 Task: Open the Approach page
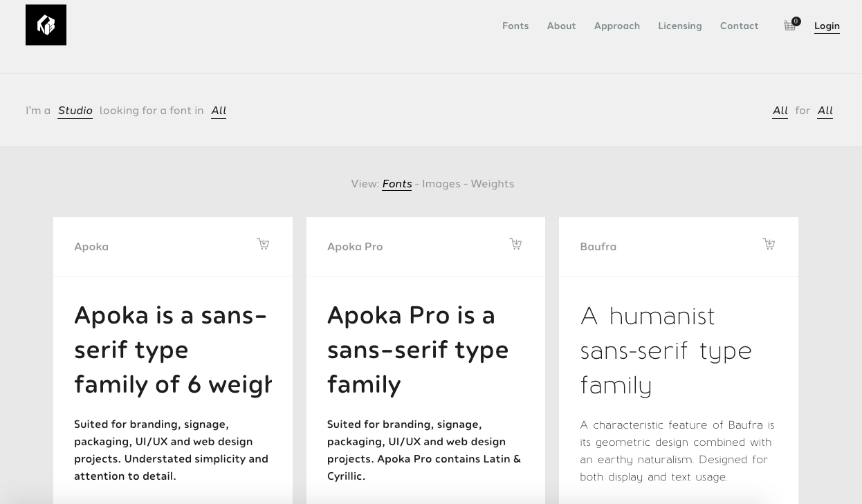click(x=616, y=26)
